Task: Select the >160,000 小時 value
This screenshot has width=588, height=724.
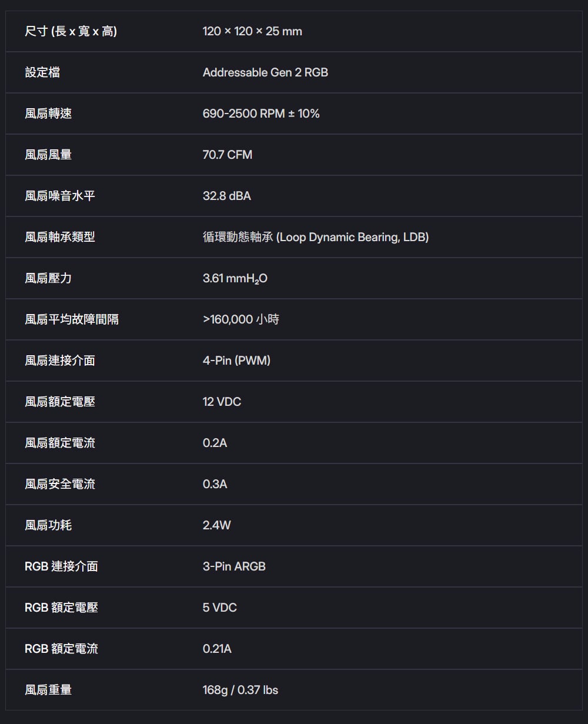Action: [240, 319]
